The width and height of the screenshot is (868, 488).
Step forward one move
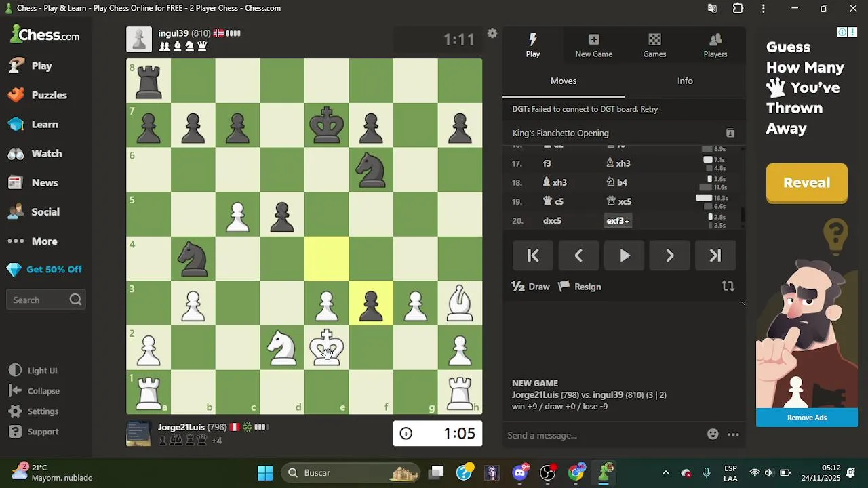[670, 256]
